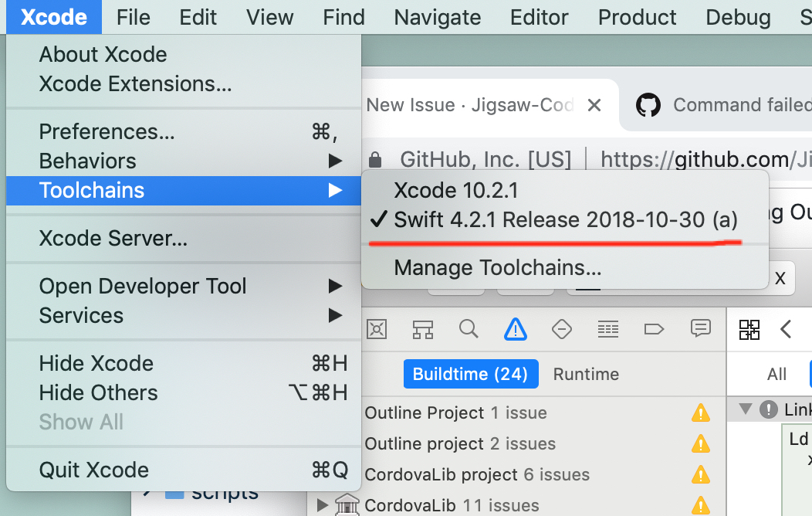The height and width of the screenshot is (516, 812).
Task: Click the yellow warning badge on CordovaLib project
Action: (700, 474)
